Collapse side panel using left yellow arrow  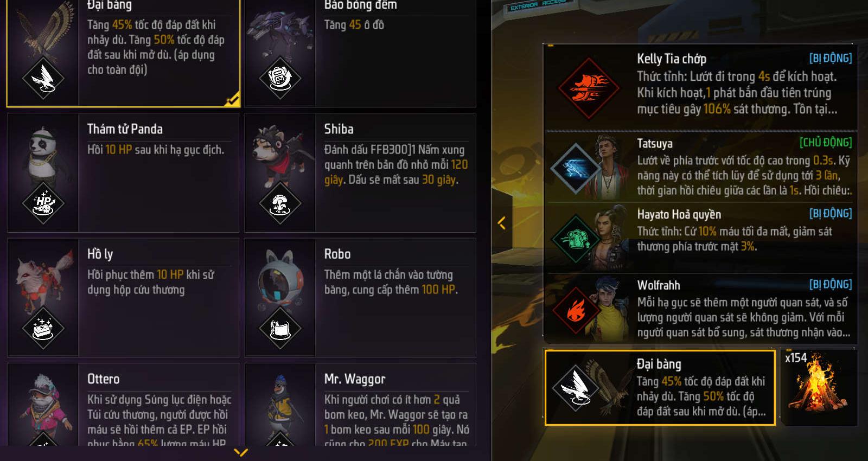point(502,222)
